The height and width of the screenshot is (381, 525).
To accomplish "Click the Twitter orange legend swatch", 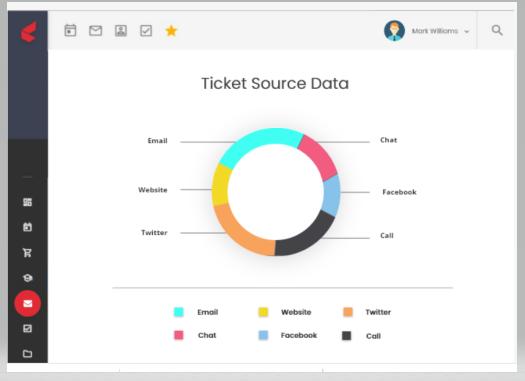I will (x=348, y=312).
